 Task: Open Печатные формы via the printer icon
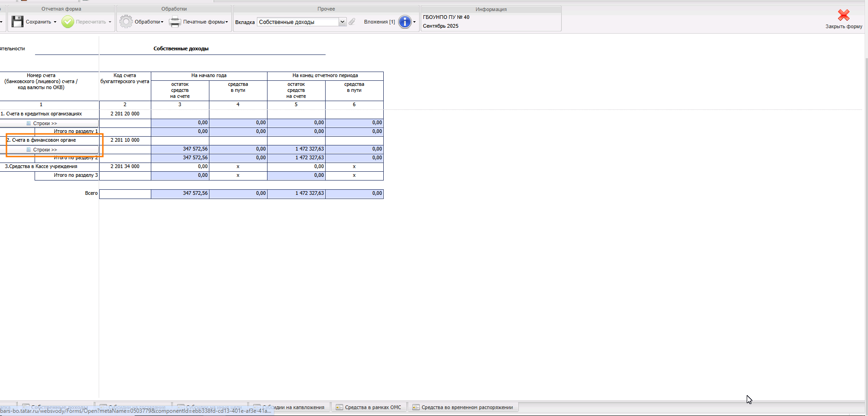[175, 22]
